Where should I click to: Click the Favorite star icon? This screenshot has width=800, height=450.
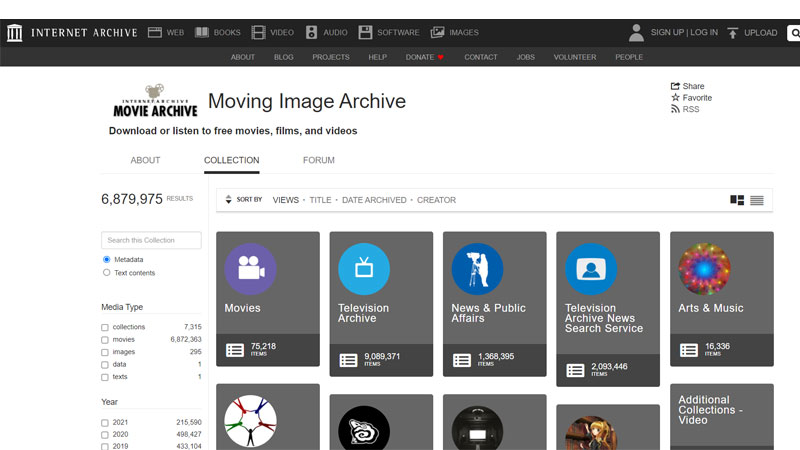pos(675,97)
